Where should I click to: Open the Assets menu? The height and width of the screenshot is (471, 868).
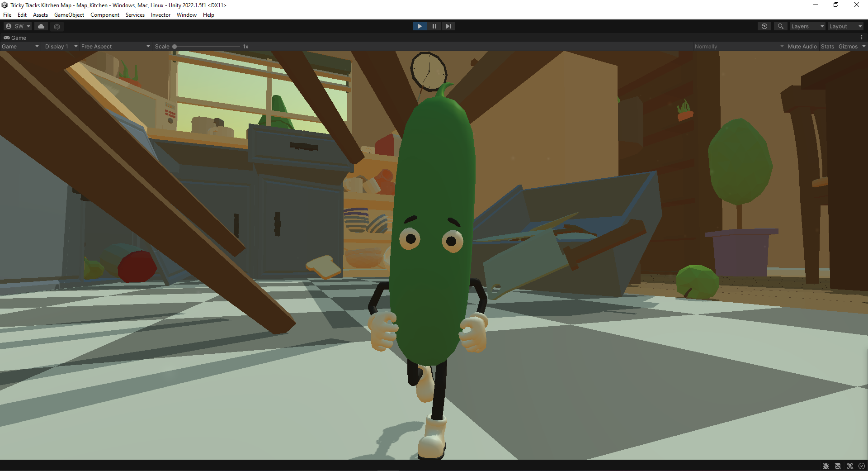pyautogui.click(x=40, y=15)
